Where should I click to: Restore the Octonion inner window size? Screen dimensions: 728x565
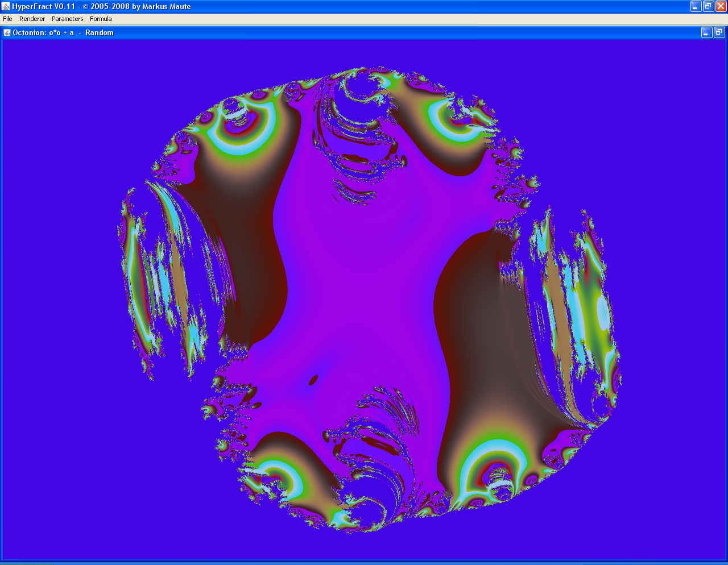(x=719, y=33)
